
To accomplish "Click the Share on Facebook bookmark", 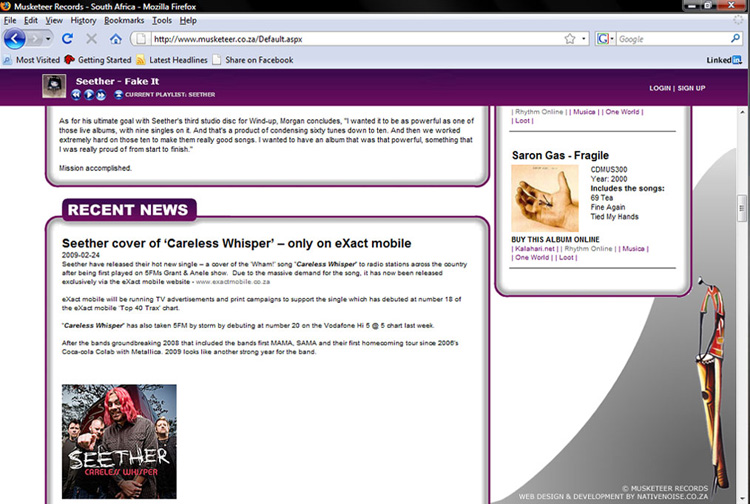I will (x=253, y=60).
